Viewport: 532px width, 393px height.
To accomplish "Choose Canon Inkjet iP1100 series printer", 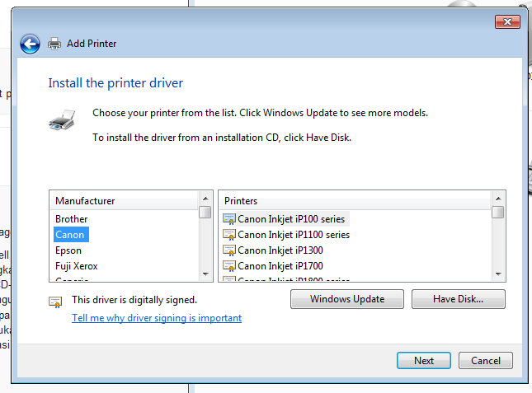I will (294, 235).
